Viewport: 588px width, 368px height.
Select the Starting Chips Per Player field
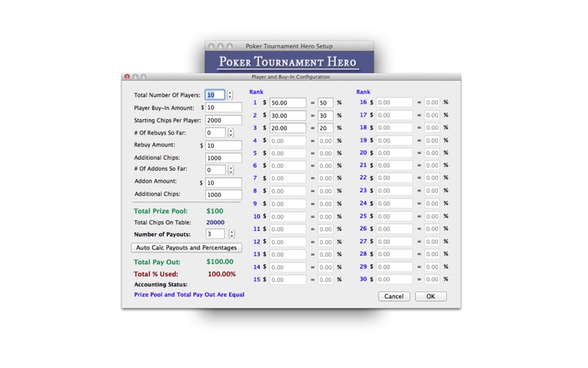223,120
